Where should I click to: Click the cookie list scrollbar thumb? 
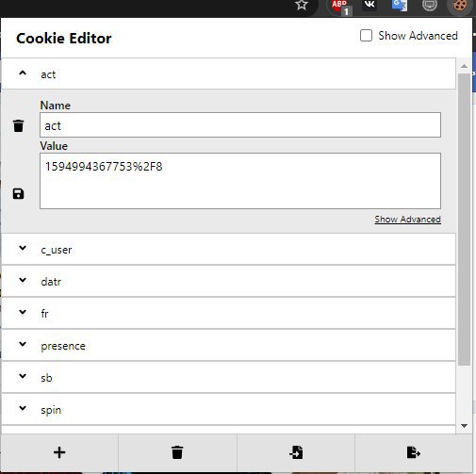[x=464, y=220]
